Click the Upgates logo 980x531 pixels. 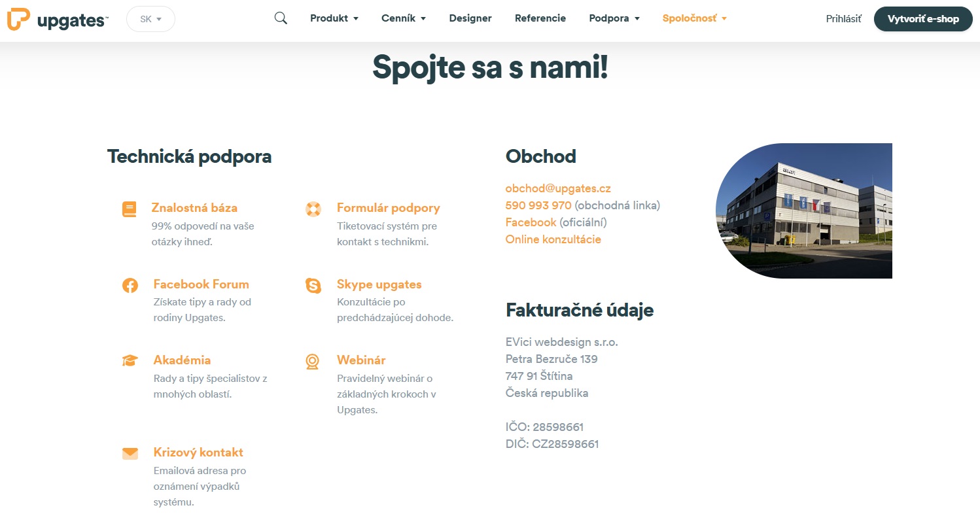(58, 20)
